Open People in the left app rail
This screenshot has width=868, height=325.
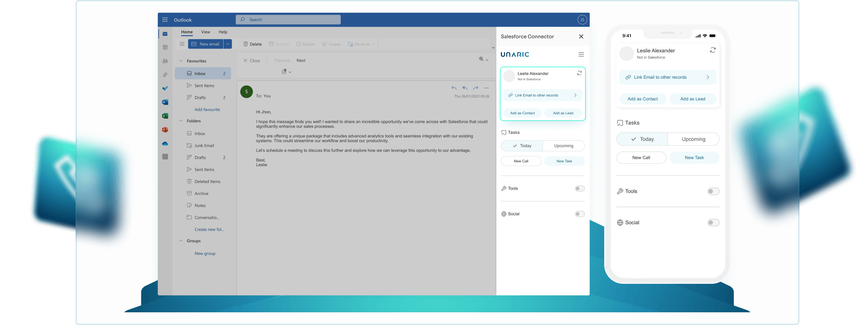[x=165, y=61]
